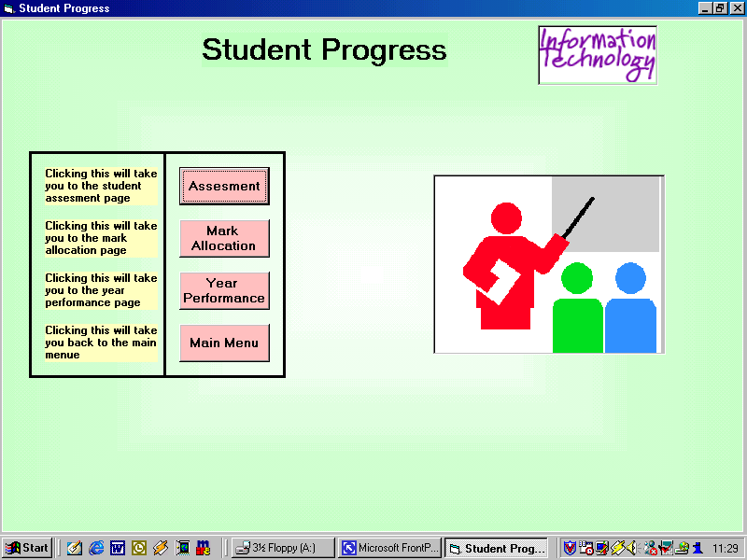Click the note about the year performance page
The width and height of the screenshot is (747, 560).
[101, 290]
